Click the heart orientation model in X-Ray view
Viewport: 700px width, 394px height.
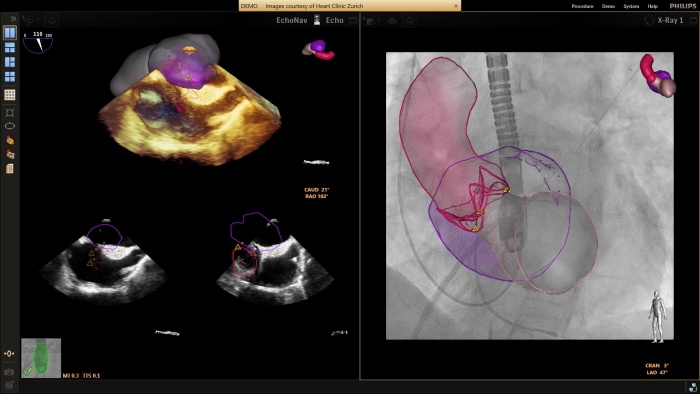tap(658, 75)
